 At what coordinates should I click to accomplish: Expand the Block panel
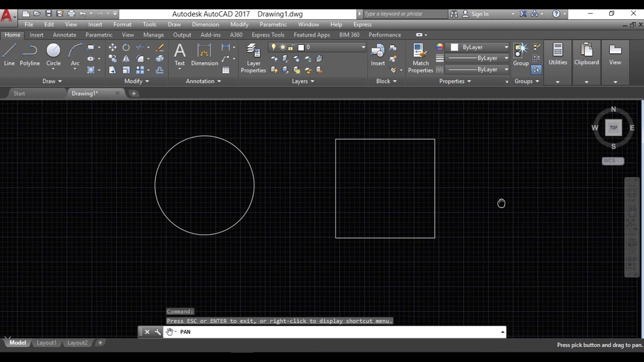click(x=386, y=81)
